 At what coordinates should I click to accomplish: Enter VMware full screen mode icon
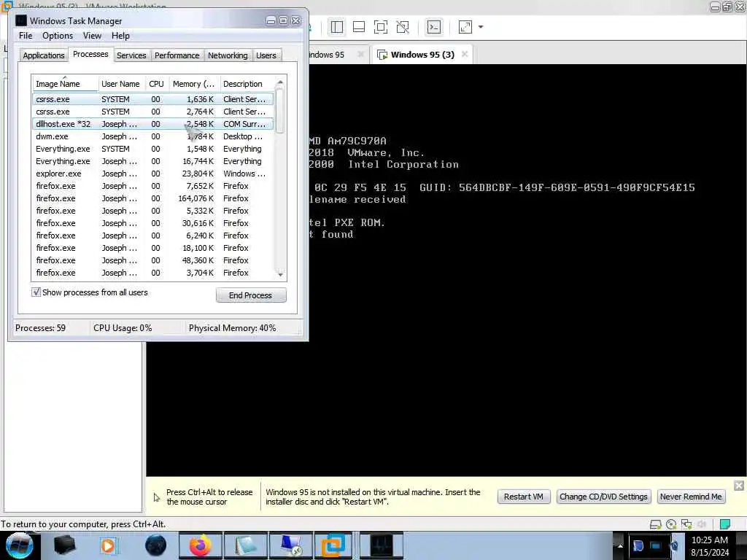(x=381, y=27)
